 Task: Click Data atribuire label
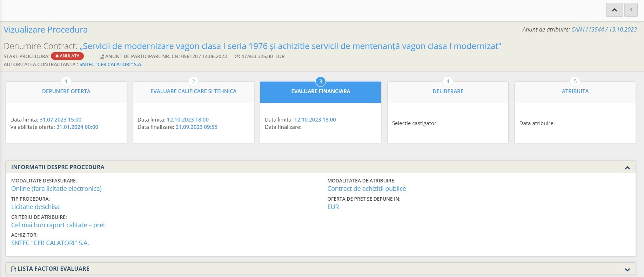tap(537, 123)
